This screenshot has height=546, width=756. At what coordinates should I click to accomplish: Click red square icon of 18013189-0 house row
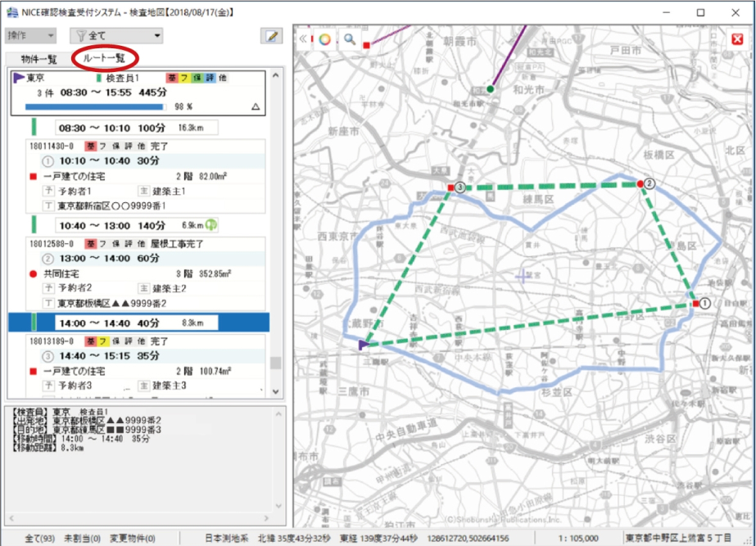tap(34, 371)
